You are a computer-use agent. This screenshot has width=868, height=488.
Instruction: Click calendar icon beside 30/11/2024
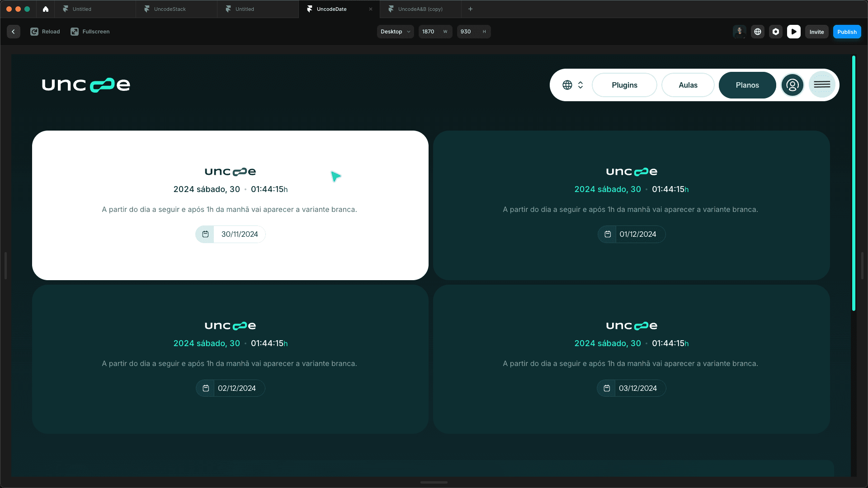pyautogui.click(x=205, y=234)
